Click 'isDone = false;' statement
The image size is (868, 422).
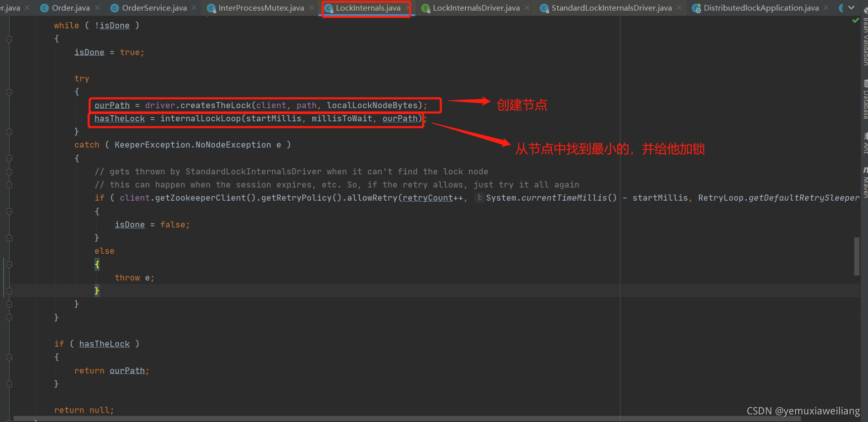pos(153,224)
